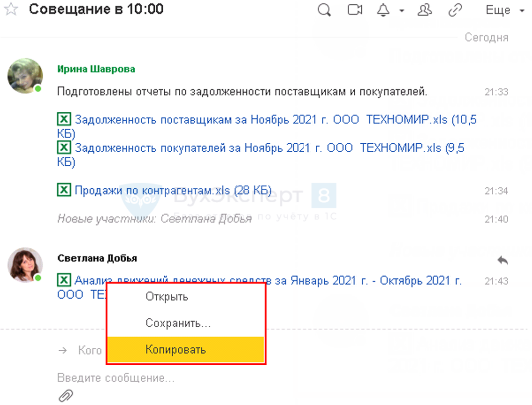Choose Сохранить... from the context menu
This screenshot has width=532, height=405.
point(178,323)
